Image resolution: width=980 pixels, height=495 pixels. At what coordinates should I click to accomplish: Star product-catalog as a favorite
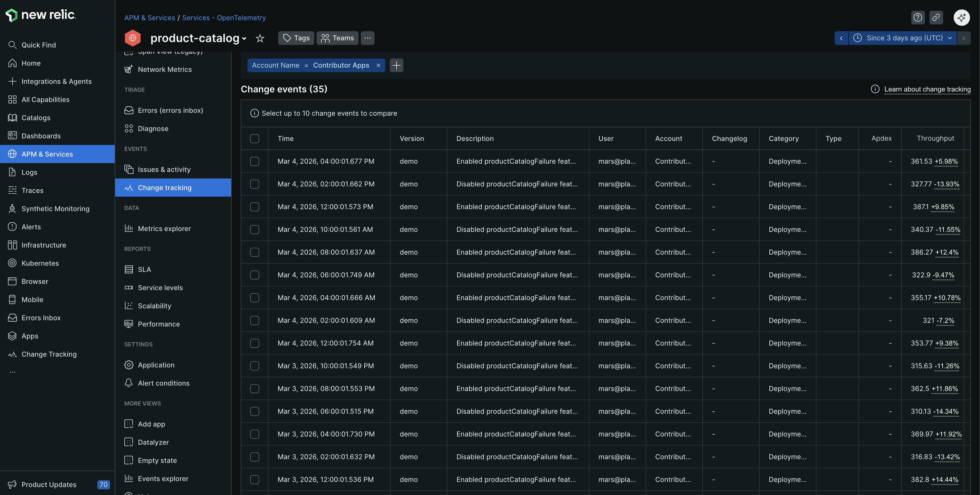[x=260, y=38]
